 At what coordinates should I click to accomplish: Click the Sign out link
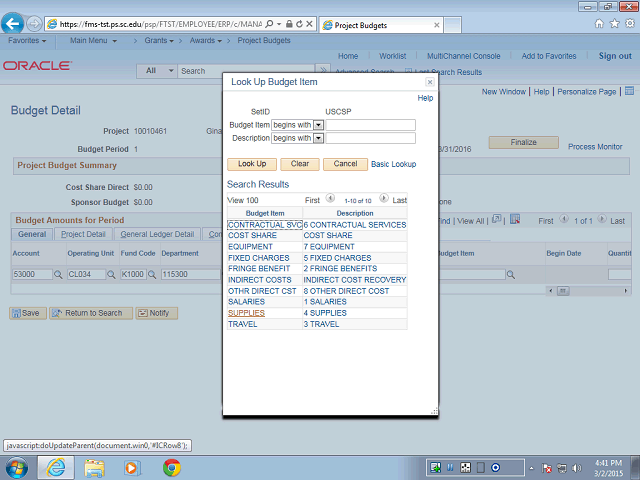tap(615, 56)
